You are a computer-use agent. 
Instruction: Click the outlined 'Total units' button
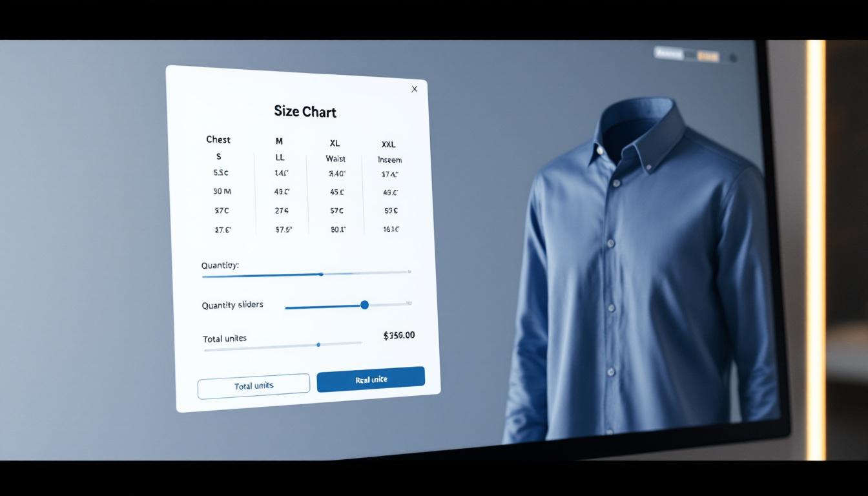pos(254,386)
